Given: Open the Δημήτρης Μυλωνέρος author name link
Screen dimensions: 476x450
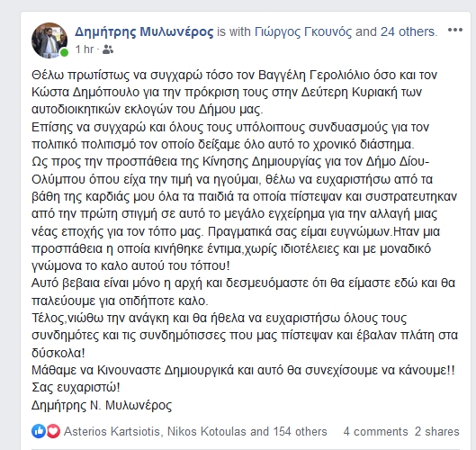Looking at the screenshot, I should coord(144,31).
